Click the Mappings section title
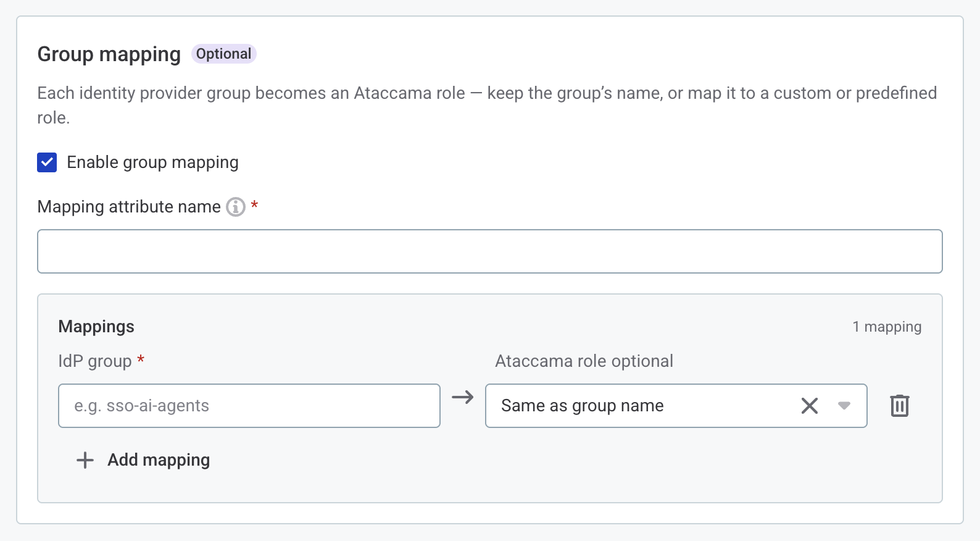Image resolution: width=980 pixels, height=541 pixels. [x=96, y=327]
